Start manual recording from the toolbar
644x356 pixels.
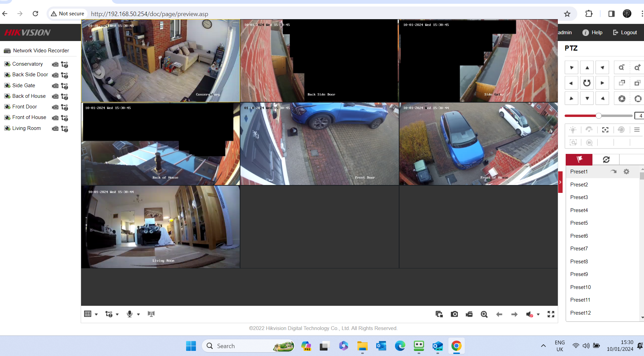coord(469,314)
